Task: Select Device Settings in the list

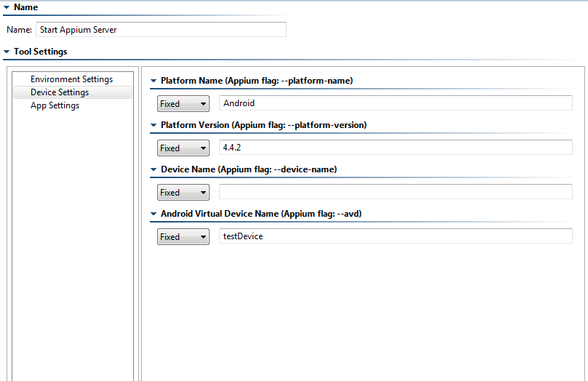Action: click(x=73, y=92)
